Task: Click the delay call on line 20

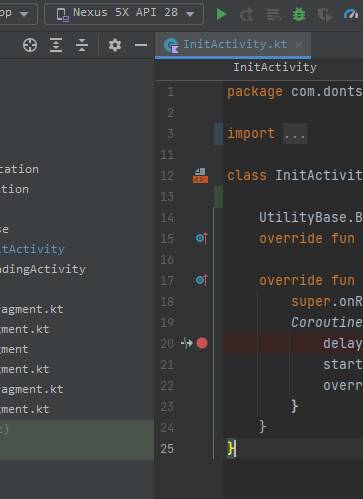Action: coord(343,343)
